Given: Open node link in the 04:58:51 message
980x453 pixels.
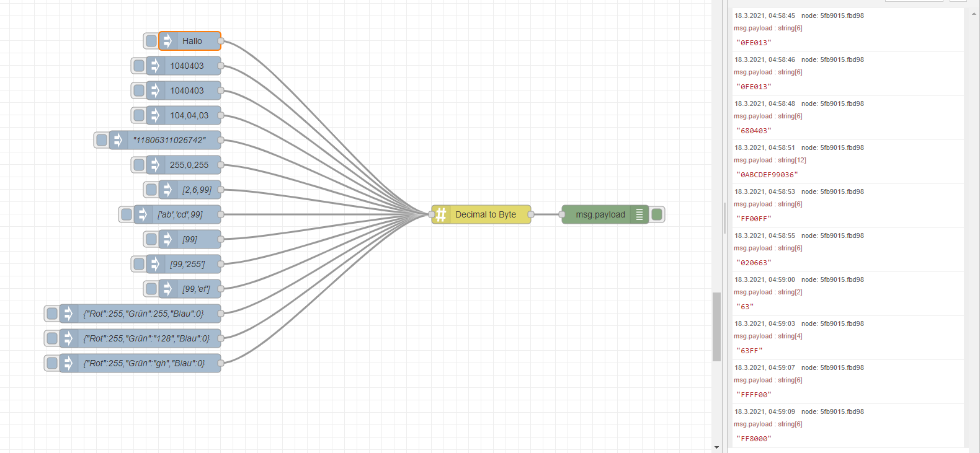Looking at the screenshot, I should tap(832, 147).
